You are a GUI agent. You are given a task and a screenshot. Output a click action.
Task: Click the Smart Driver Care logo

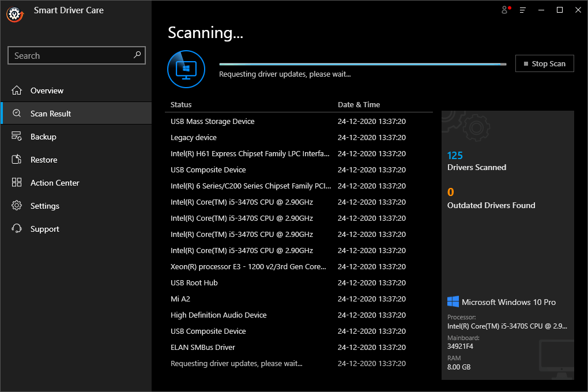coord(14,14)
